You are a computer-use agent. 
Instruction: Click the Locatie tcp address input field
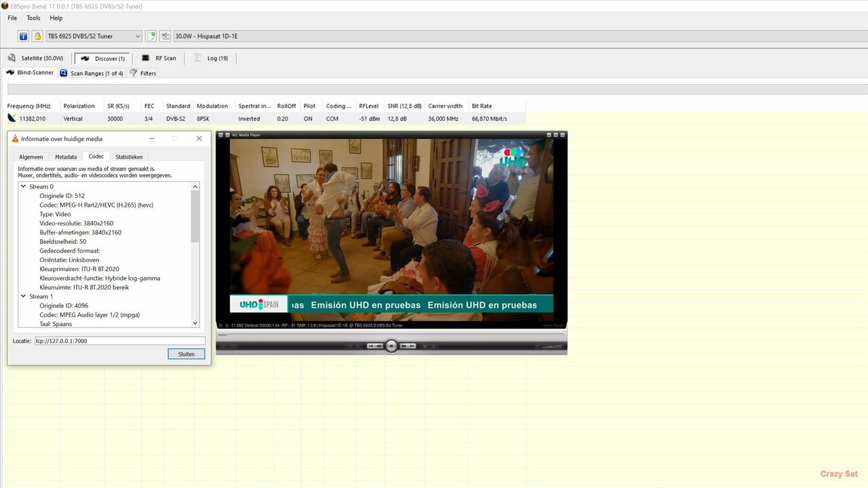119,340
